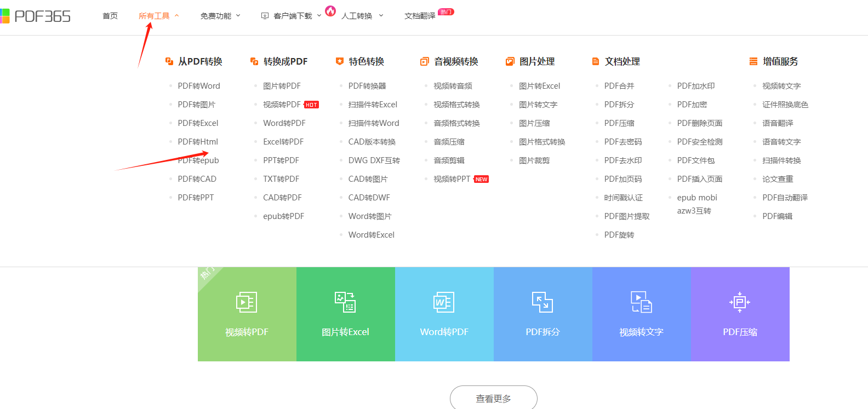868x409 pixels.
Task: Collapse the 所有工具 menu chevron
Action: [176, 16]
